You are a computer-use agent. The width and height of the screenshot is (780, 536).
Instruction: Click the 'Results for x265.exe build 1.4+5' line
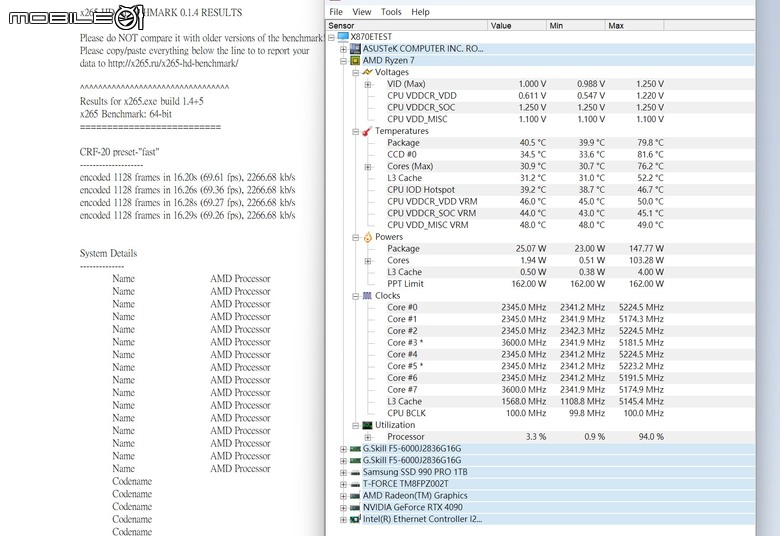coord(142,102)
